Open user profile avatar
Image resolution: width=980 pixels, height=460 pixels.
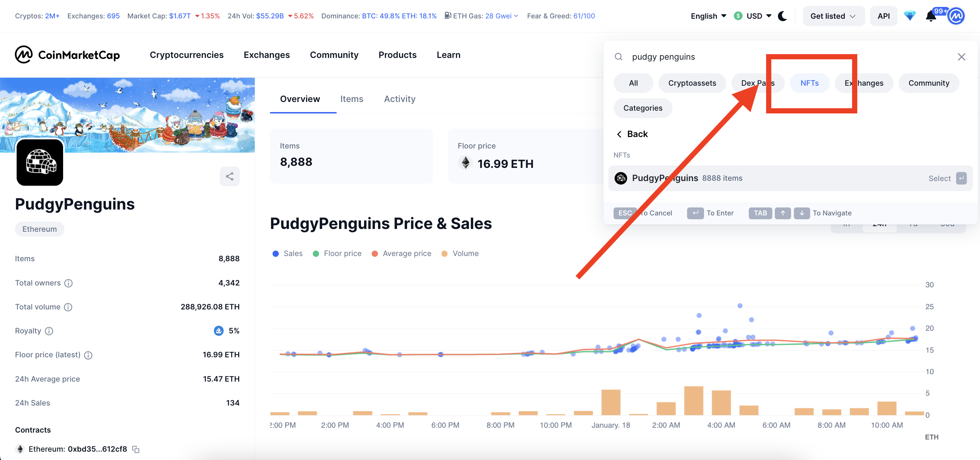(956, 16)
